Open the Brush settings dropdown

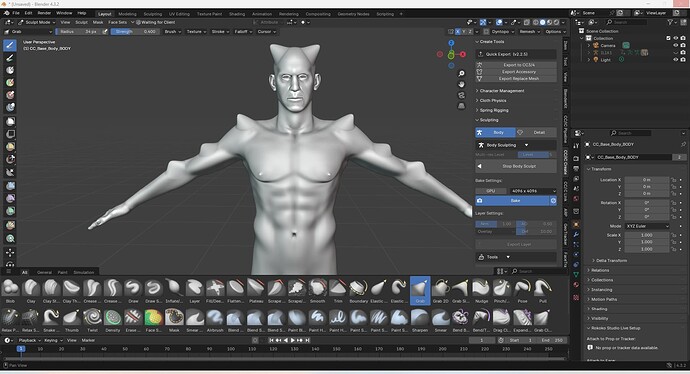click(x=172, y=32)
